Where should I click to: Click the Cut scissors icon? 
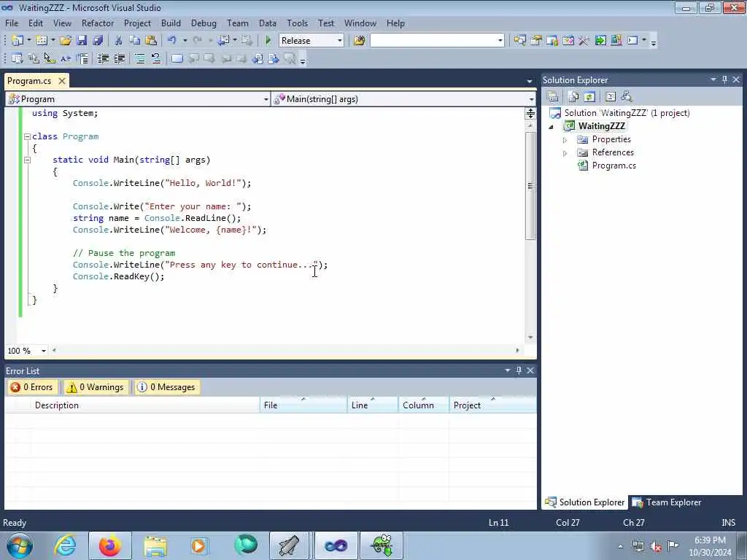point(119,41)
